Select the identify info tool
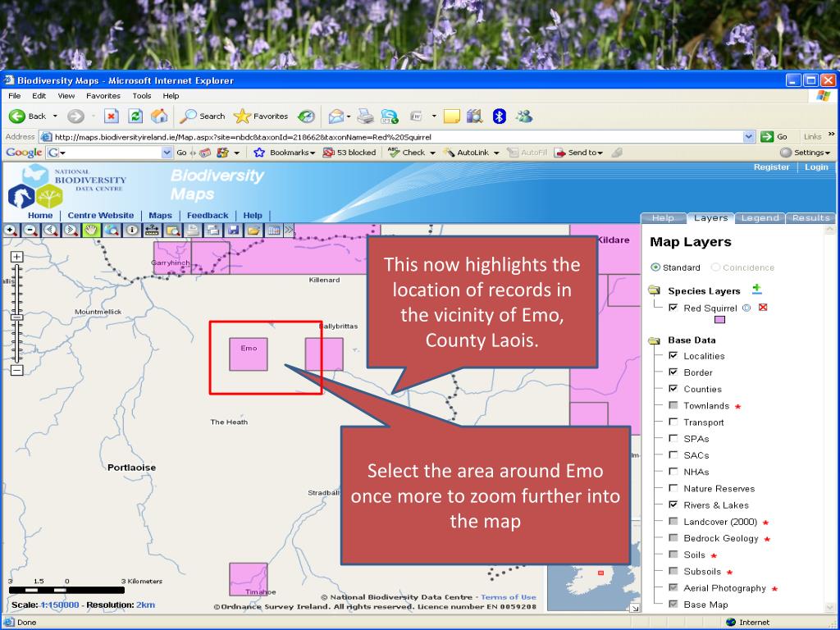Viewport: 840px width, 630px height. point(132,231)
